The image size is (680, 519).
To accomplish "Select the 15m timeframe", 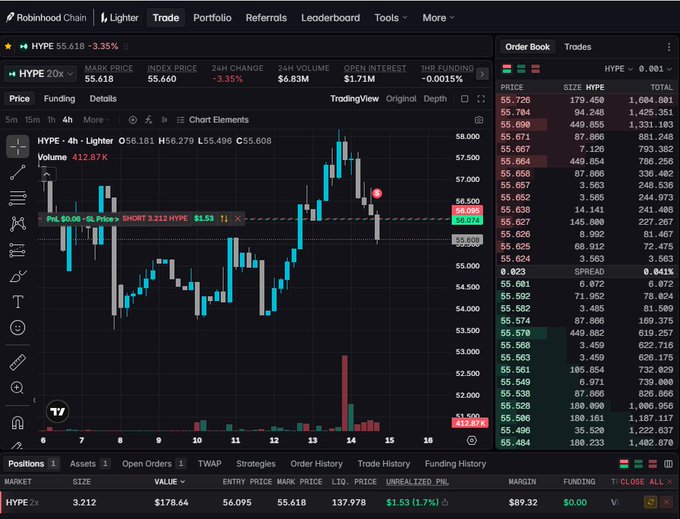I will coord(32,120).
